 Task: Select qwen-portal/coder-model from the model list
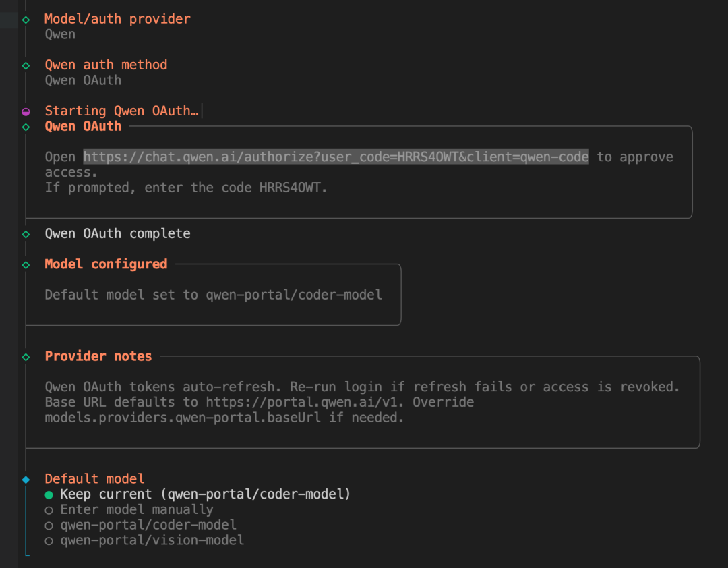(141, 525)
